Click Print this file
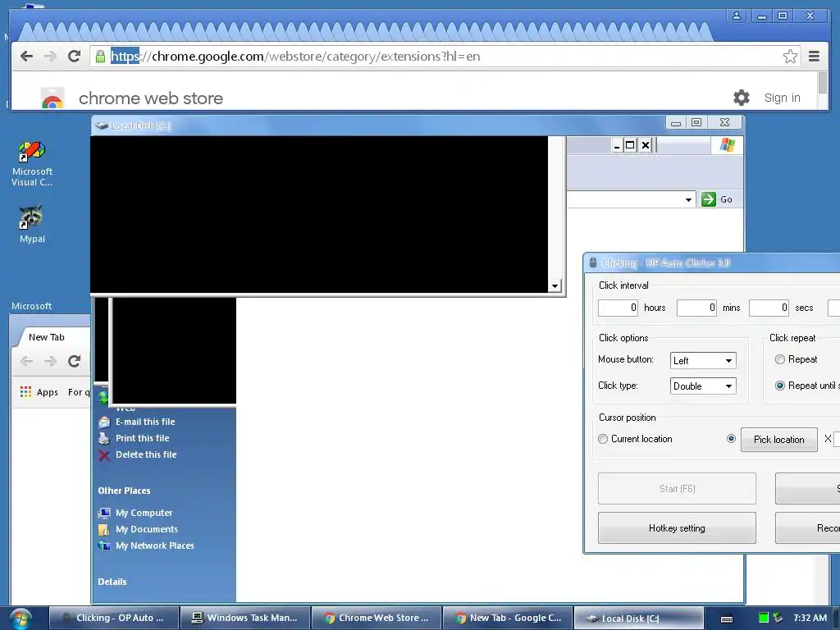 [134, 438]
